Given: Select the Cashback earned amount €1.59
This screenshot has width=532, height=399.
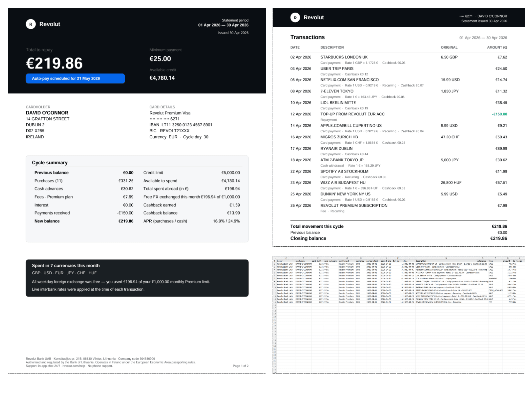Looking at the screenshot, I should 234,205.
